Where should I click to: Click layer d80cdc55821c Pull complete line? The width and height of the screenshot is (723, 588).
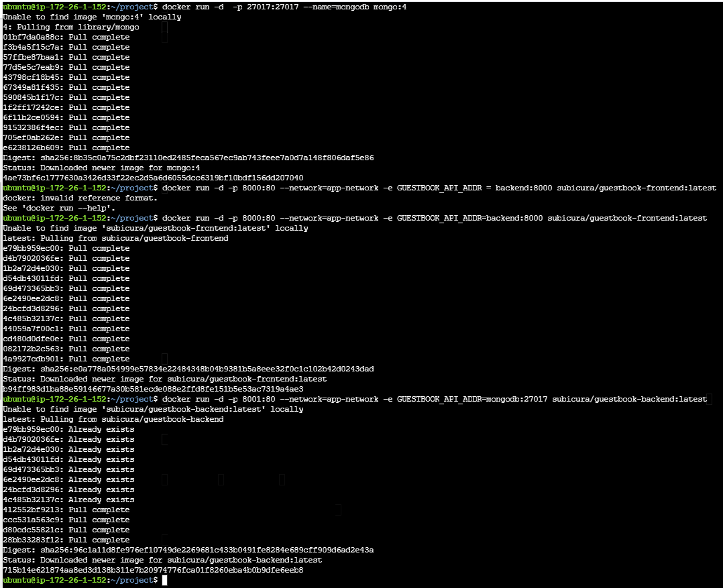[x=66, y=530]
